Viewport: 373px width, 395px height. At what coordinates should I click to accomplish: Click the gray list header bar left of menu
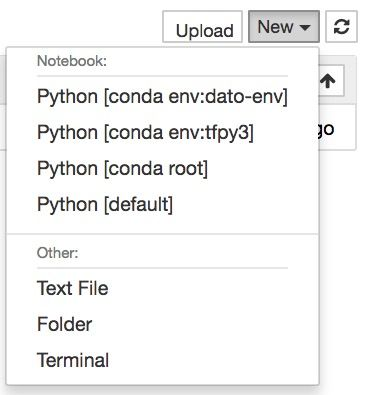[x=3, y=80]
